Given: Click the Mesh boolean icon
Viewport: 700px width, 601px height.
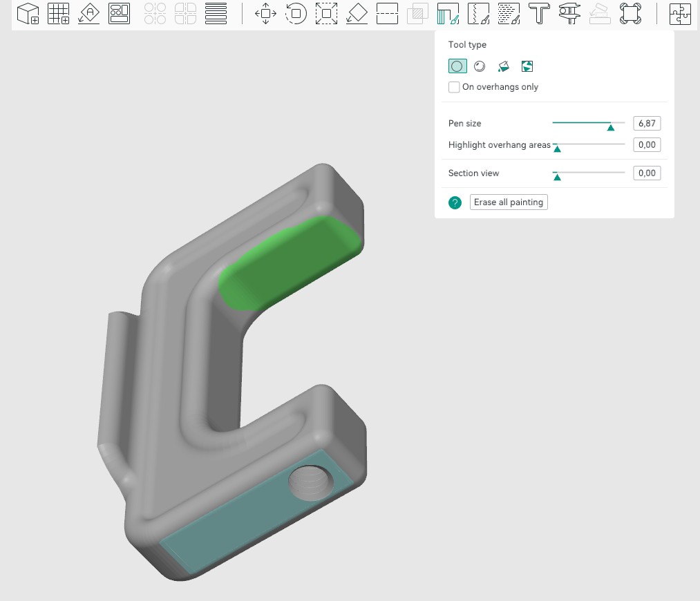Looking at the screenshot, I should (417, 13).
